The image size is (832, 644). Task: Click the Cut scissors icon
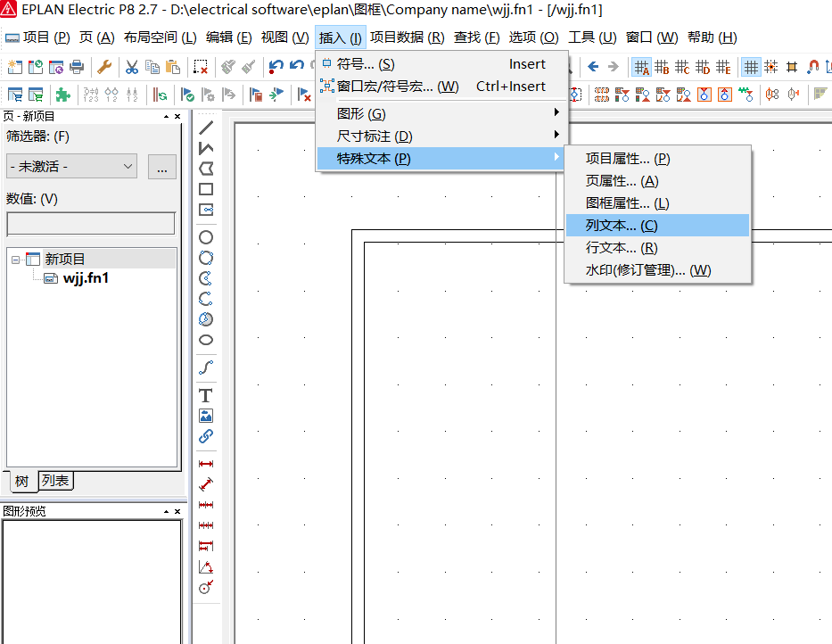click(131, 67)
